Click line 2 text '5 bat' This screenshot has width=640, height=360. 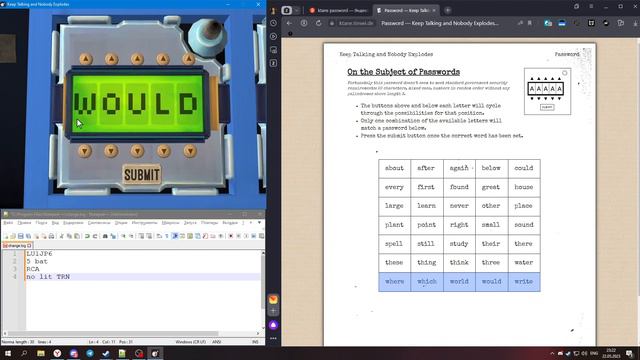pyautogui.click(x=37, y=261)
